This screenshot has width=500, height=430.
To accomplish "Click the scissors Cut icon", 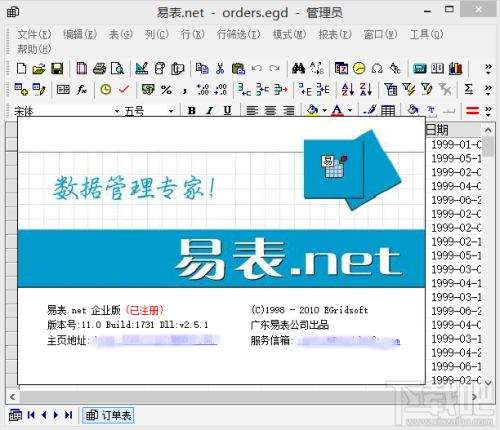I will [x=220, y=68].
